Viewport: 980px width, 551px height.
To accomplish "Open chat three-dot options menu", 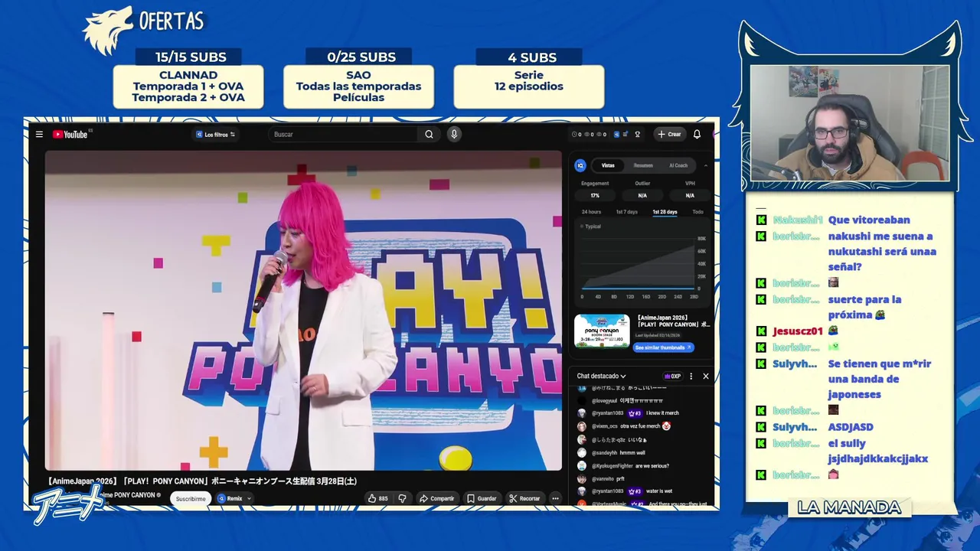I will click(691, 377).
